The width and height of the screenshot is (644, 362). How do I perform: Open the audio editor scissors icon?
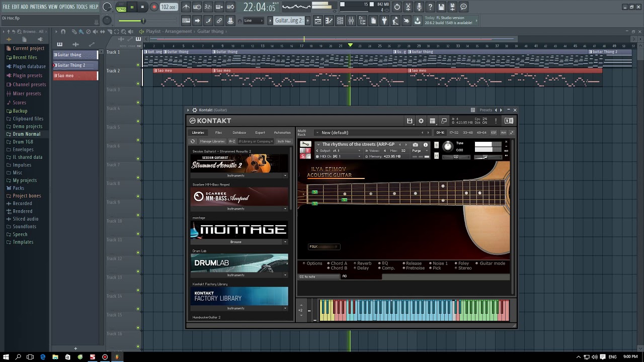pos(408,7)
